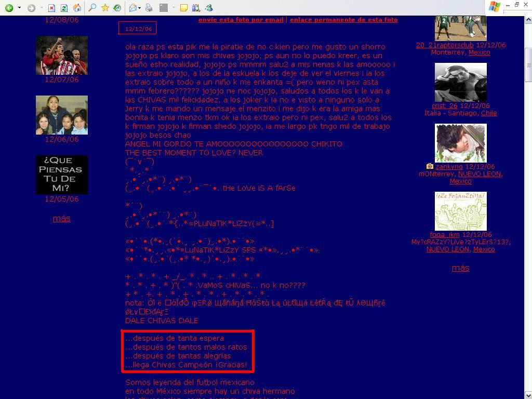
Task: Stop loading the page
Action: (x=51, y=8)
